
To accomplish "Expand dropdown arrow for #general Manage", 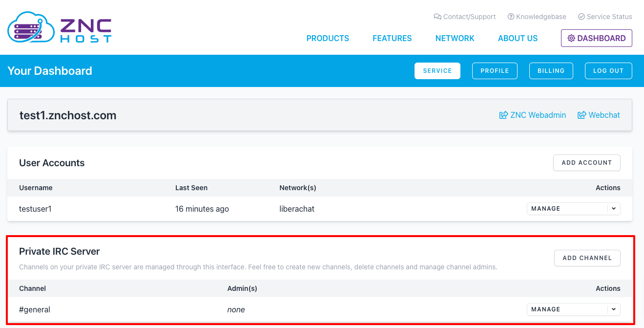I will tap(614, 309).
